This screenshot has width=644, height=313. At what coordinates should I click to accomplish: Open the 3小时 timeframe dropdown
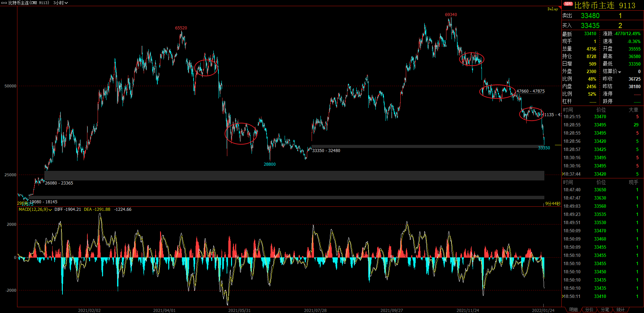60,3
